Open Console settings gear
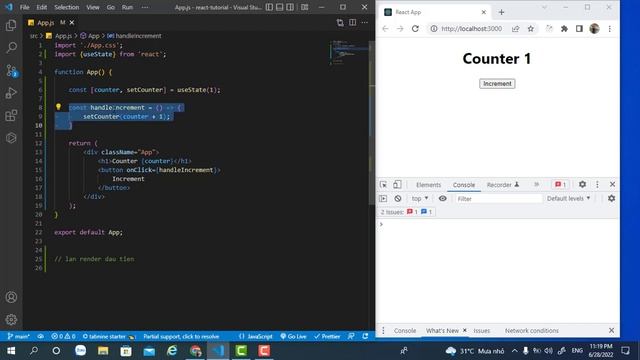Viewport: 640px width, 360px height. 611,198
